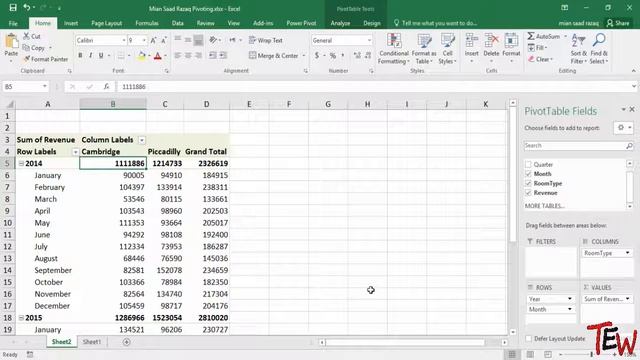The height and width of the screenshot is (360, 640).
Task: Click the Format Painter brush
Action: point(45,59)
